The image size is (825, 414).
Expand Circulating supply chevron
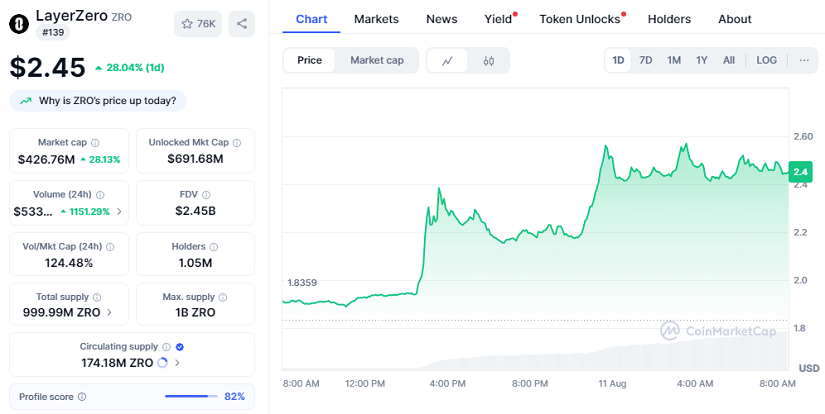(177, 362)
